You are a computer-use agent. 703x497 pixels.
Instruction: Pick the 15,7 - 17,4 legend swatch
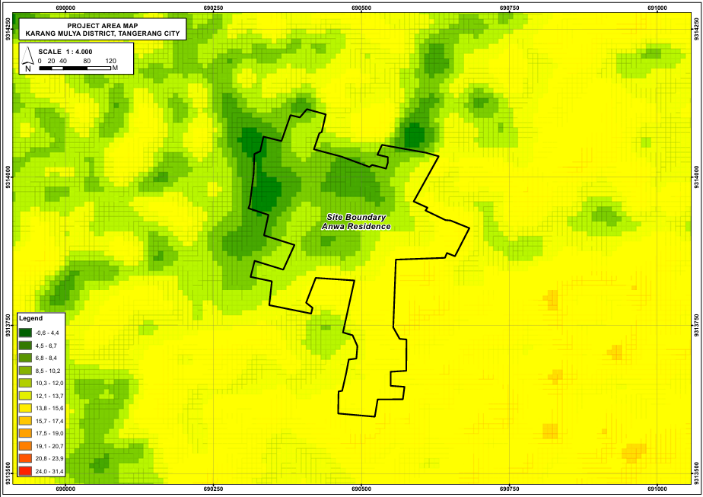point(25,421)
